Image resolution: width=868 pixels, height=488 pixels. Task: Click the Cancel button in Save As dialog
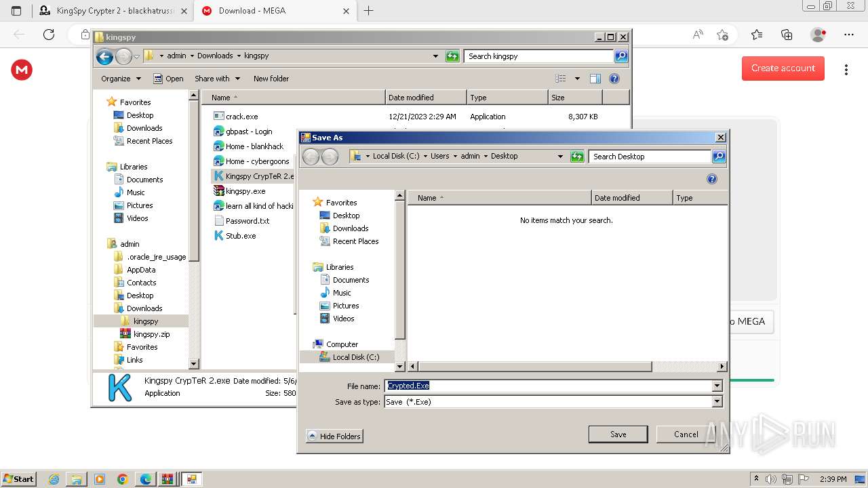tap(686, 434)
